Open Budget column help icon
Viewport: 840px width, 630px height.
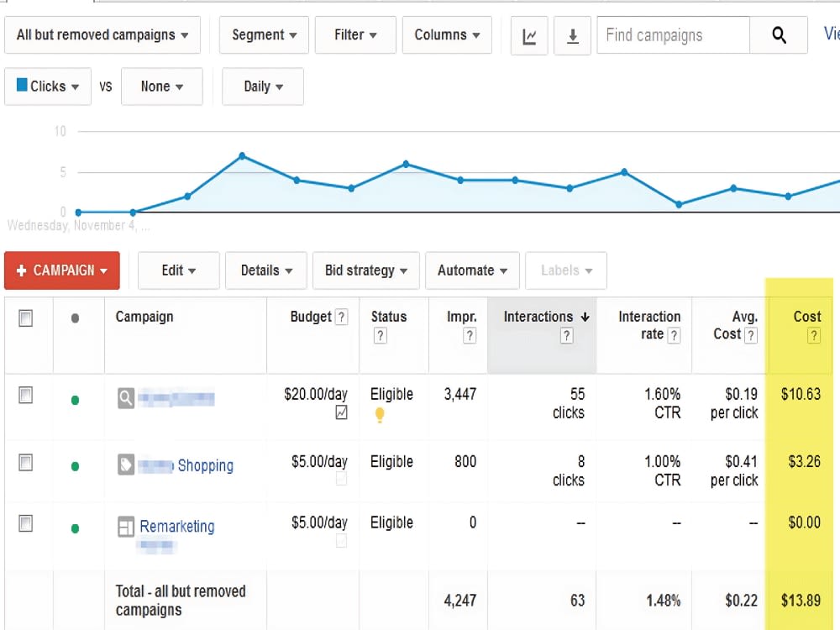[x=341, y=317]
